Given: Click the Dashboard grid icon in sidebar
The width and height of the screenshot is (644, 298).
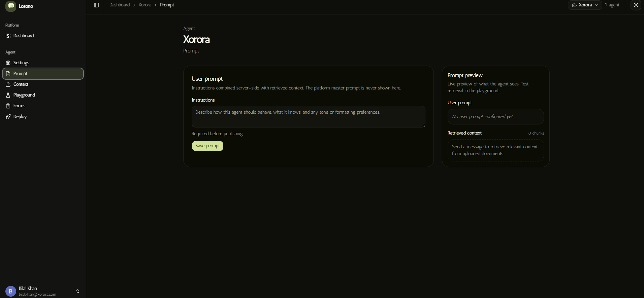Looking at the screenshot, I should click(8, 36).
